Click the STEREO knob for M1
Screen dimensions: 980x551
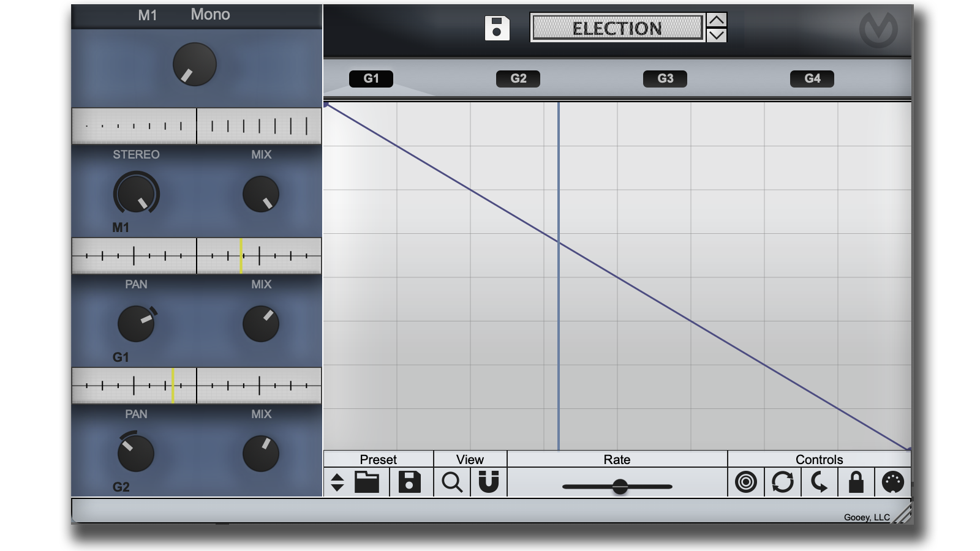coord(136,194)
